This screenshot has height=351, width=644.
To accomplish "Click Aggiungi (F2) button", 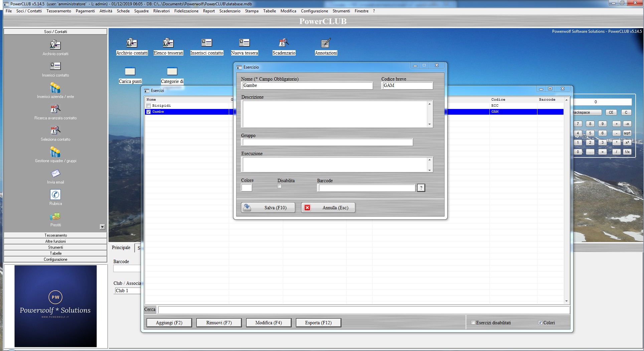I will click(x=169, y=323).
